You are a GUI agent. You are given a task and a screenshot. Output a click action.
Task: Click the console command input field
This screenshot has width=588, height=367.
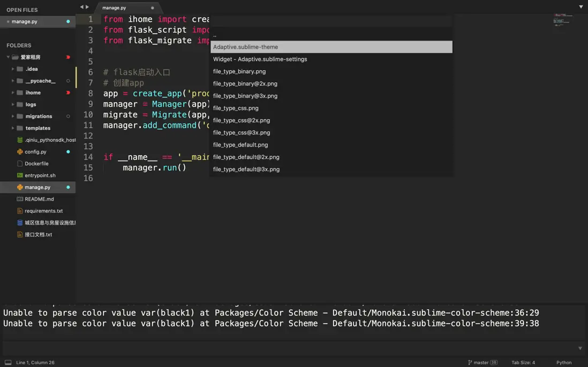click(289, 348)
